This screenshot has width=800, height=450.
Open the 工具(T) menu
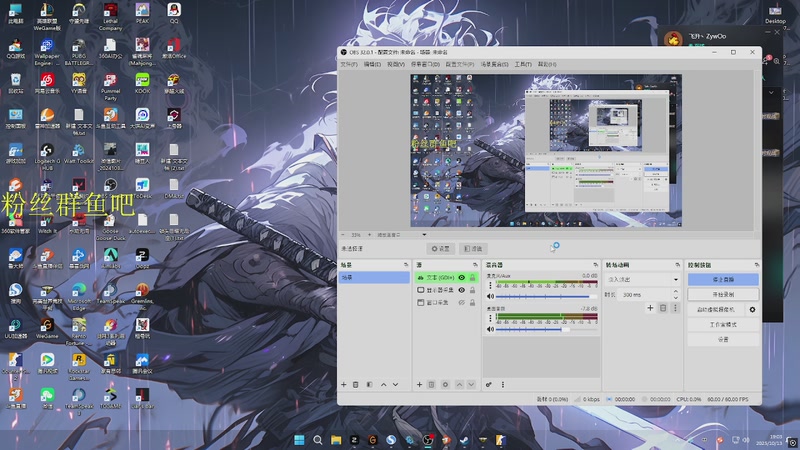coord(523,64)
